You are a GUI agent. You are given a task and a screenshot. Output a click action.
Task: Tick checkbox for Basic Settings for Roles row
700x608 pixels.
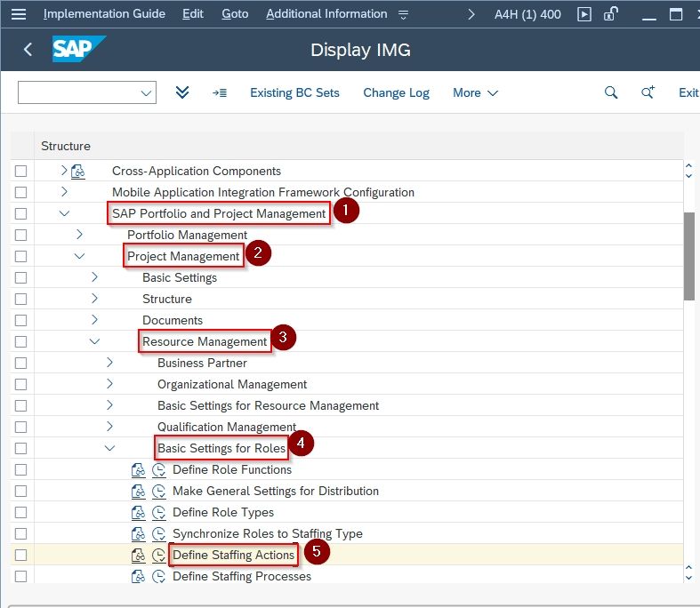pos(21,448)
